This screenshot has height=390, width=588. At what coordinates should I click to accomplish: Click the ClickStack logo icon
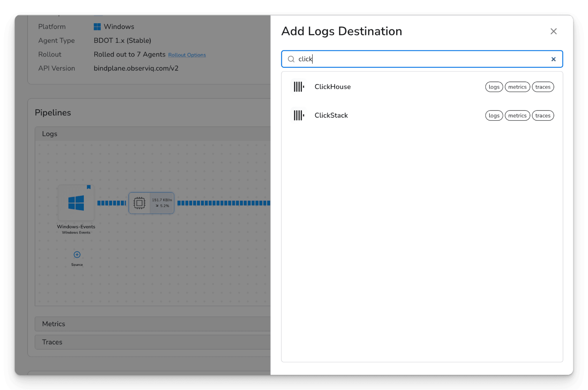coord(299,115)
